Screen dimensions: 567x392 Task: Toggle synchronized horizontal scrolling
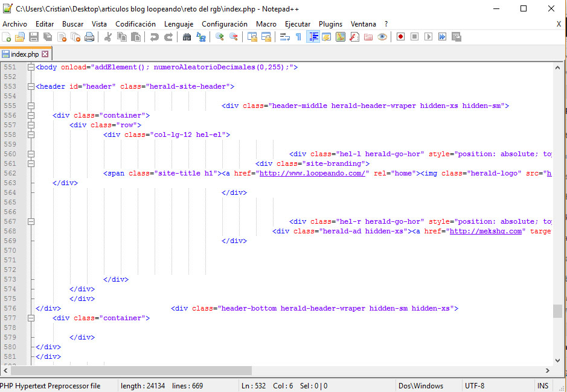266,37
